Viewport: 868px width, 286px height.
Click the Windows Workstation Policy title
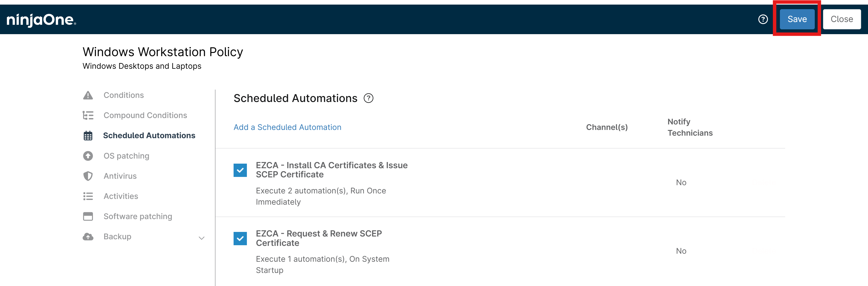pyautogui.click(x=163, y=52)
